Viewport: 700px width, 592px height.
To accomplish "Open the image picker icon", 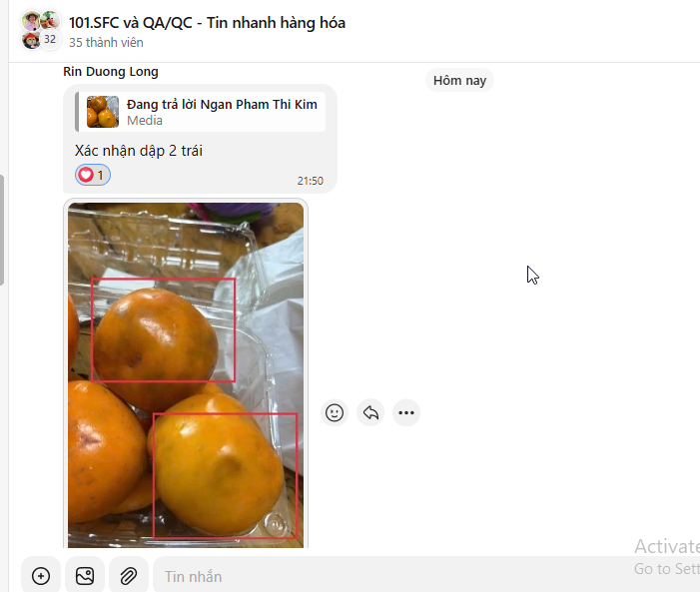I will (x=85, y=576).
